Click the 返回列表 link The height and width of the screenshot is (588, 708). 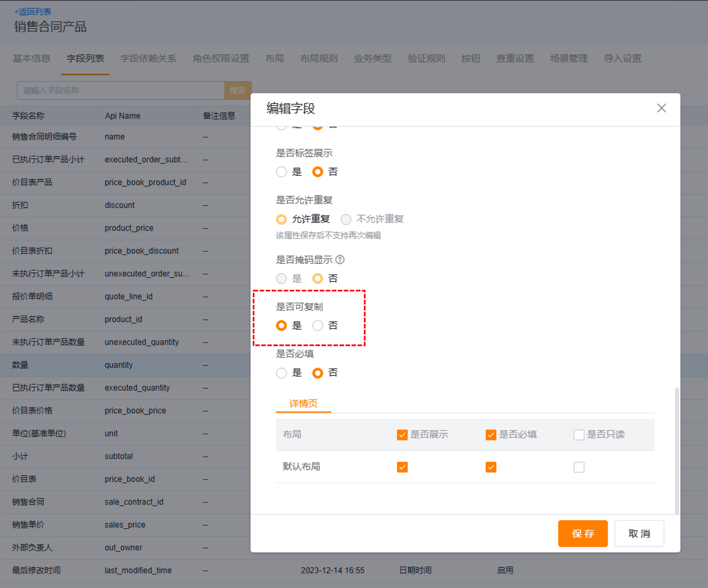pyautogui.click(x=33, y=11)
